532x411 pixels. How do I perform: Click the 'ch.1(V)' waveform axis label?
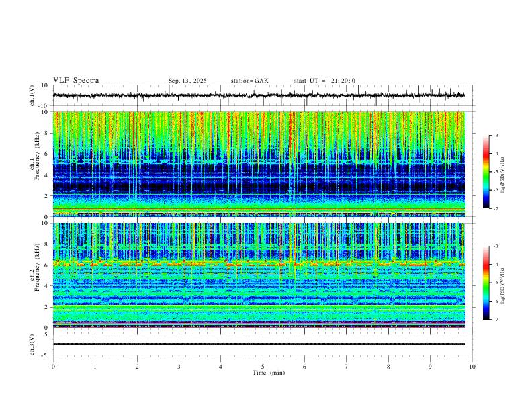coord(32,95)
